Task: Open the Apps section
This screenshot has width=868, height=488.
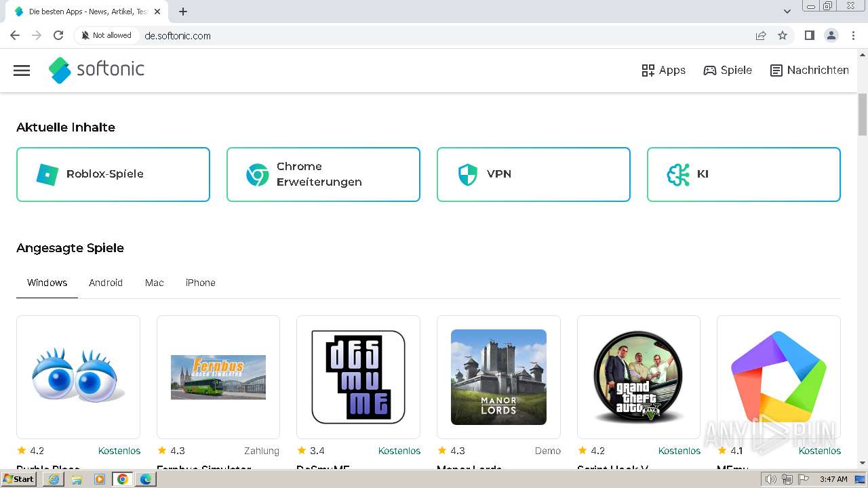Action: (663, 70)
